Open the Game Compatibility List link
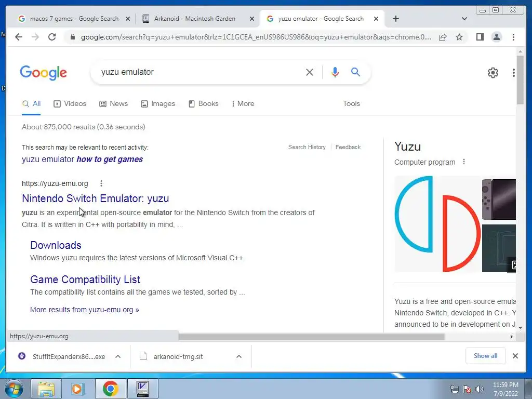Screen dimensions: 532x399 pyautogui.click(x=85, y=279)
